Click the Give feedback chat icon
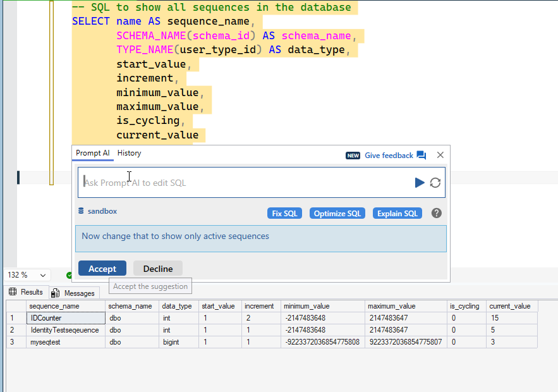This screenshot has height=392, width=558. pyautogui.click(x=422, y=156)
